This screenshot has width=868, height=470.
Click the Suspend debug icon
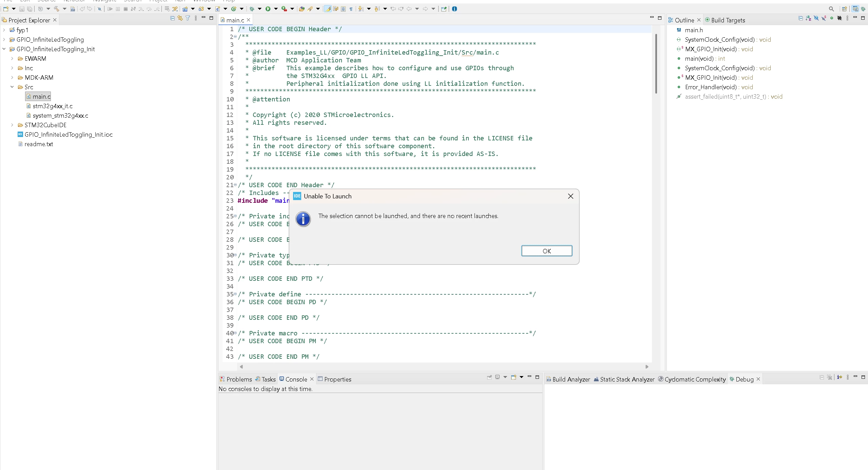coord(118,9)
